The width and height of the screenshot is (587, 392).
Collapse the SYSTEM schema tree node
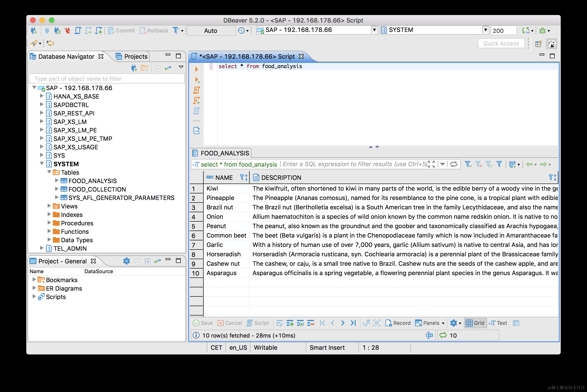[x=42, y=164]
